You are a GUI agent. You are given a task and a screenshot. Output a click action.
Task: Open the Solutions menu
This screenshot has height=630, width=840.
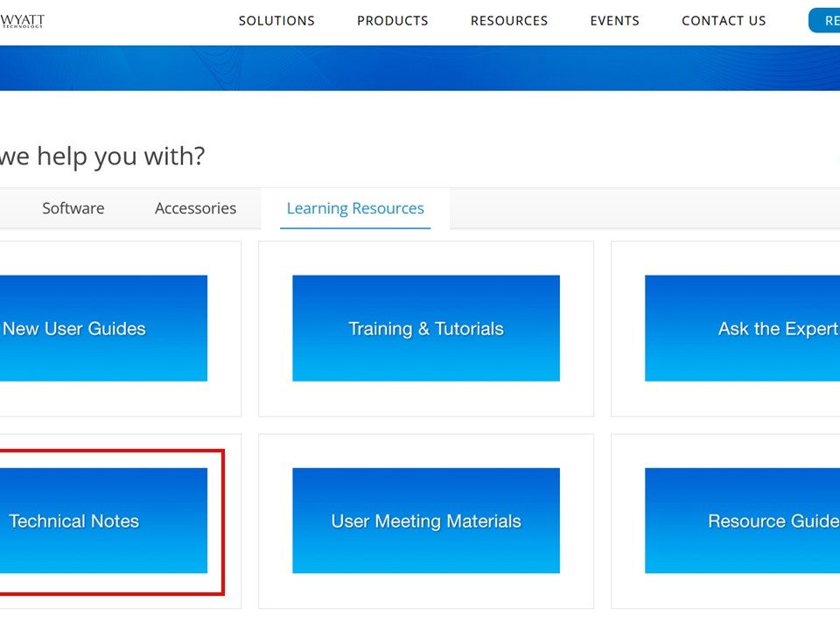[x=276, y=21]
